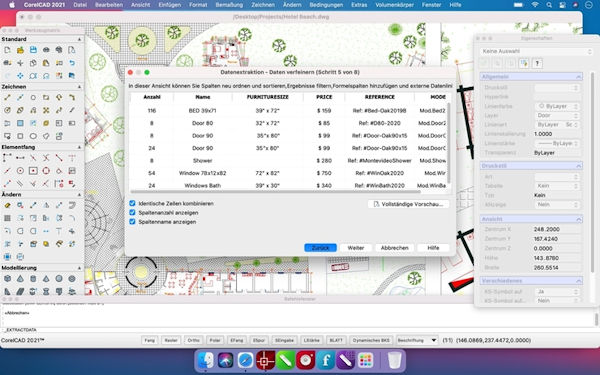Collapse the Ansicht section in Eigenschaften
The width and height of the screenshot is (600, 375).
coord(579,219)
